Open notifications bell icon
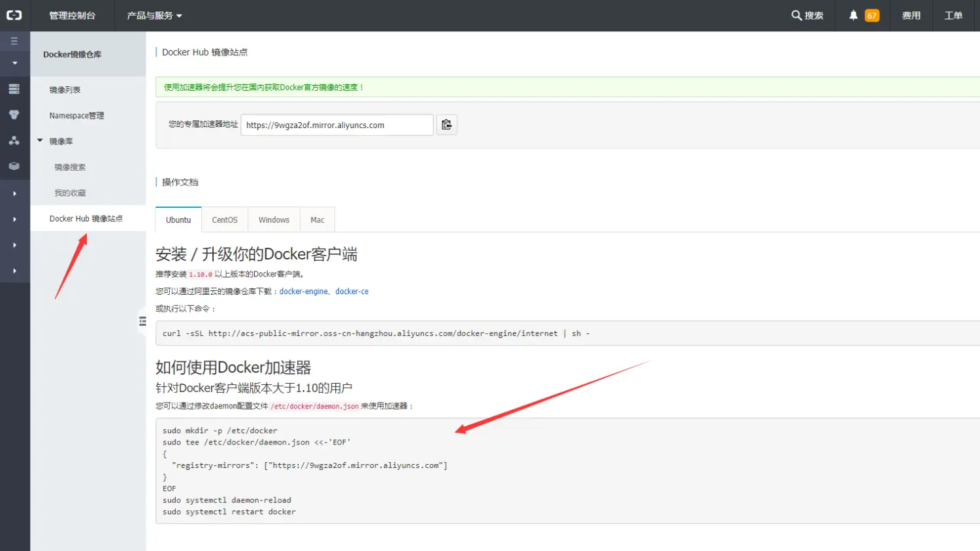Viewport: 980px width, 551px height. click(x=853, y=15)
